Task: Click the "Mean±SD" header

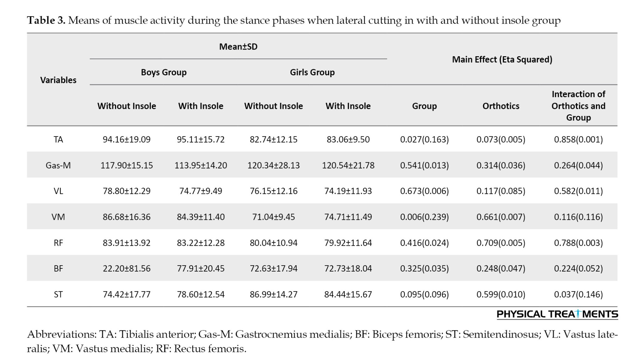Action: point(238,47)
